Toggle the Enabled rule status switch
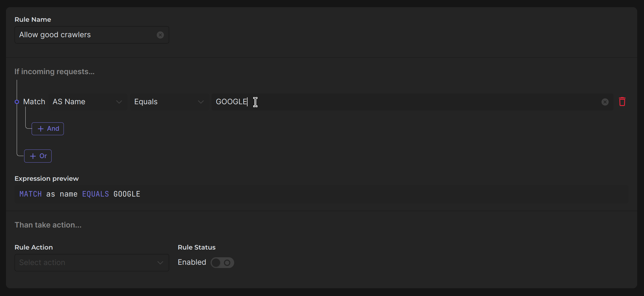The height and width of the screenshot is (296, 644). 222,263
